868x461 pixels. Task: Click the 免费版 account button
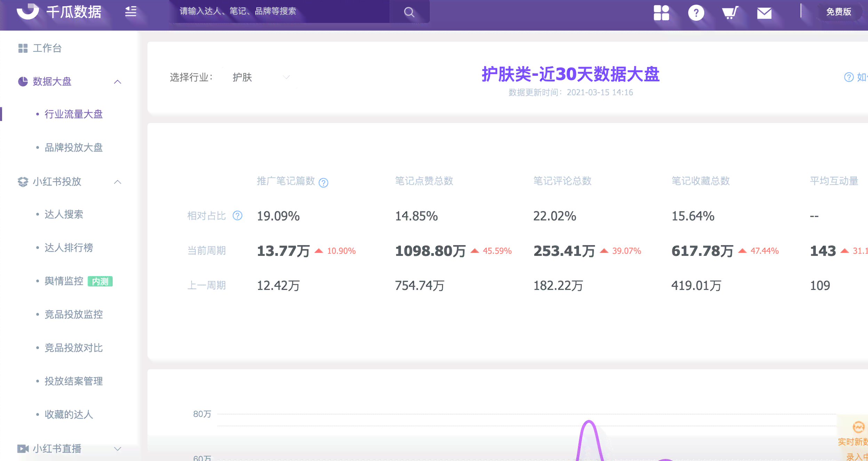click(838, 12)
